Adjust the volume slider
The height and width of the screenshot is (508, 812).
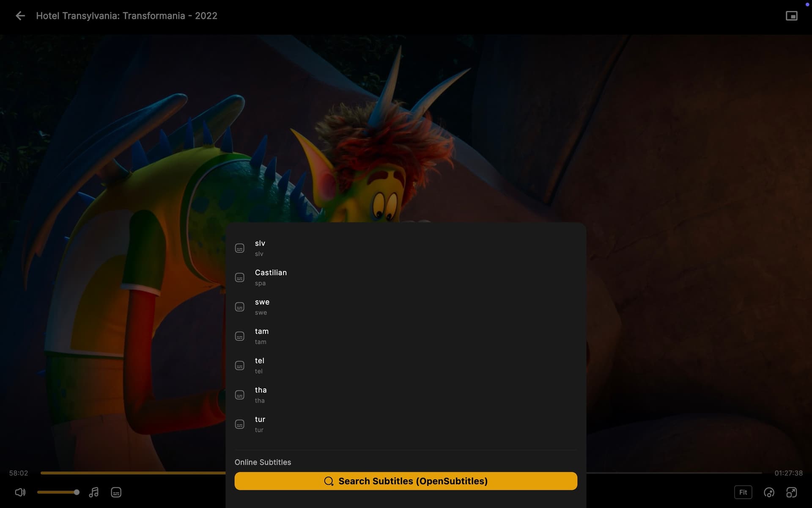tap(57, 492)
